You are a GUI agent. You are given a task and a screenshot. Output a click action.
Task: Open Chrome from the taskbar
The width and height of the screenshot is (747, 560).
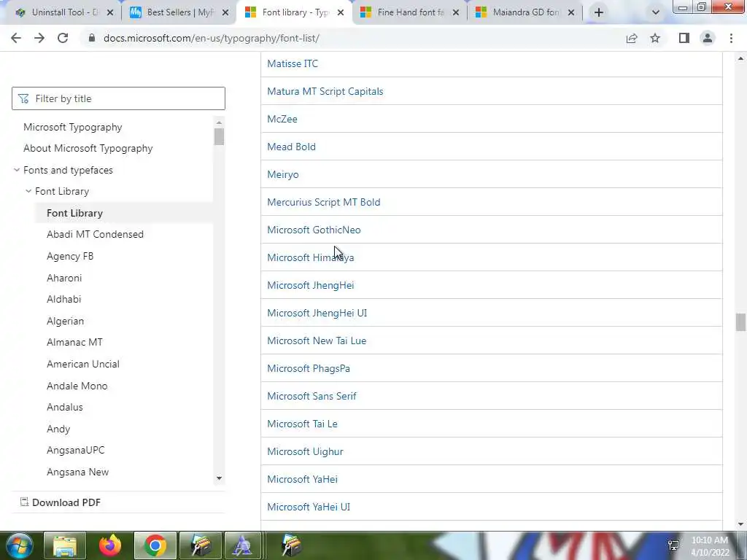pos(155,545)
